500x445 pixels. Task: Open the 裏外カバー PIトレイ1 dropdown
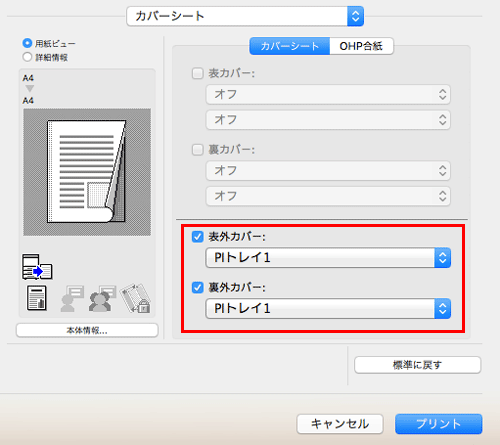click(x=328, y=308)
